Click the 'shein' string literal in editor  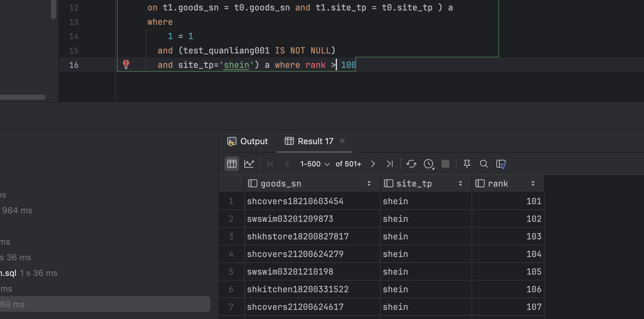coord(236,65)
